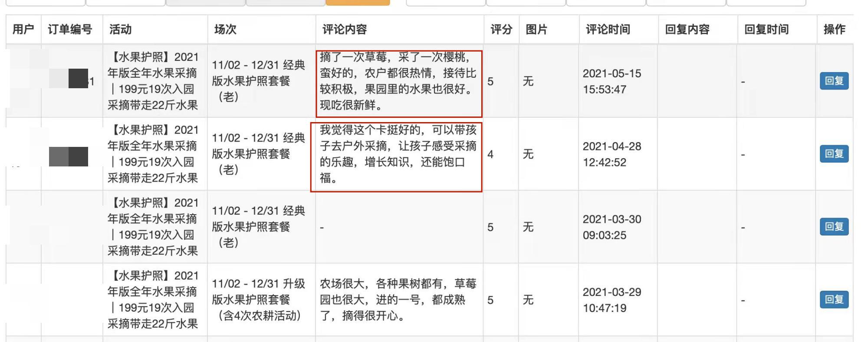The height and width of the screenshot is (342, 868).
Task: Select the 用户 column header
Action: (x=23, y=30)
